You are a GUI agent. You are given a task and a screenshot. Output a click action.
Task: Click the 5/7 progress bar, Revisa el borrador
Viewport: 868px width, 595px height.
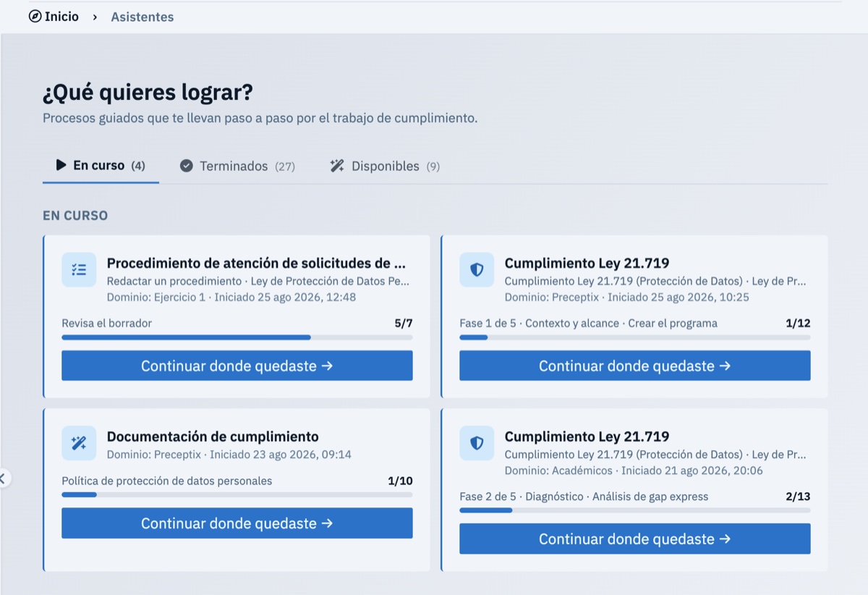(x=237, y=337)
